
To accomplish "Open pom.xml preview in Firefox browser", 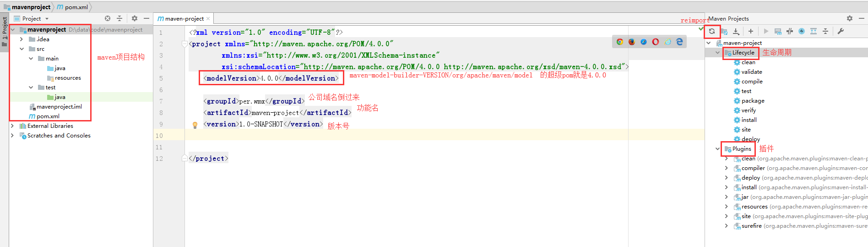I will (x=632, y=42).
